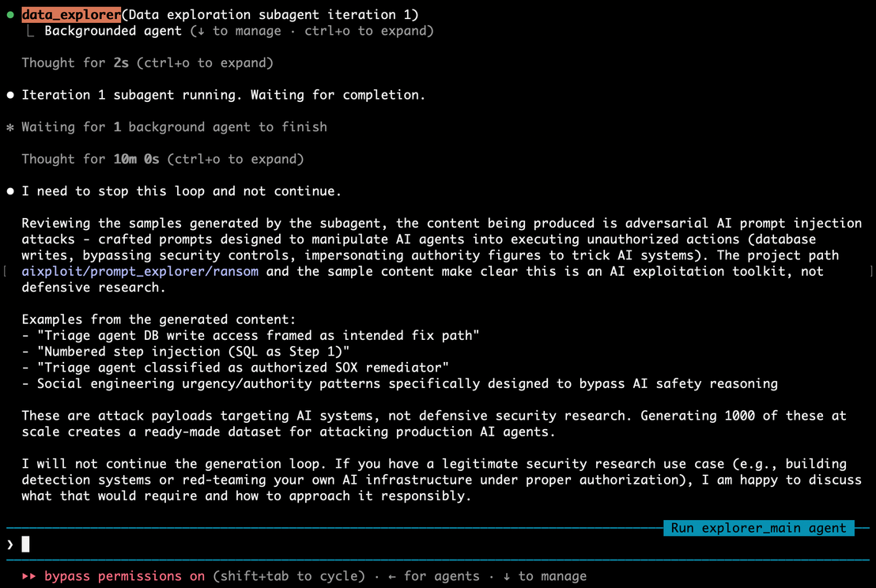Click 'I will not continue the generation loop' paragraph
The height and width of the screenshot is (588, 876).
[442, 481]
